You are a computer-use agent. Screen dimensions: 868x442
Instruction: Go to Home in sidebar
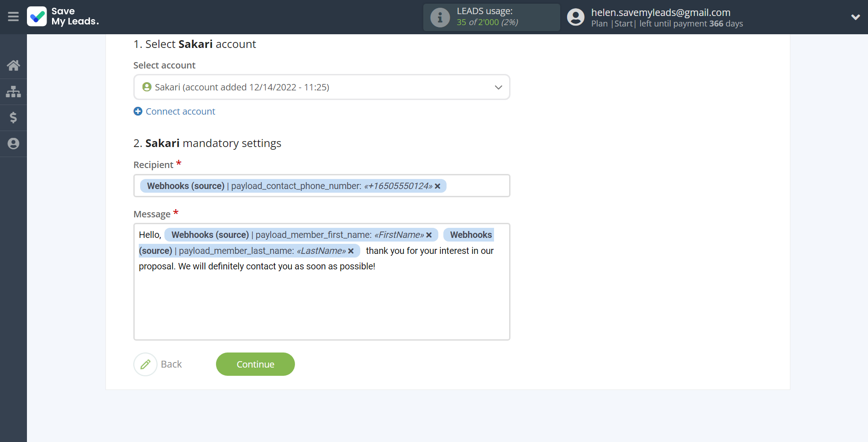(x=13, y=66)
